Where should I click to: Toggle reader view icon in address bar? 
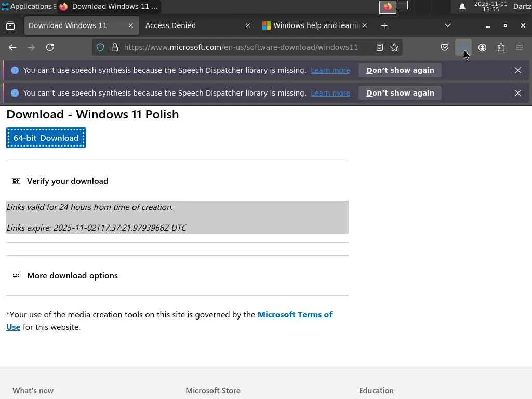pos(380,47)
